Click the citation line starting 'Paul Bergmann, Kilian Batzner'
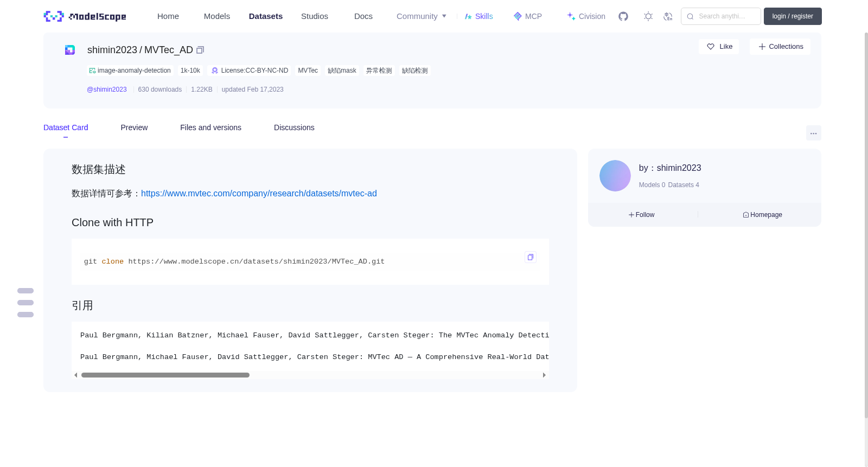Screen dimensions: 868x467 click(x=315, y=335)
